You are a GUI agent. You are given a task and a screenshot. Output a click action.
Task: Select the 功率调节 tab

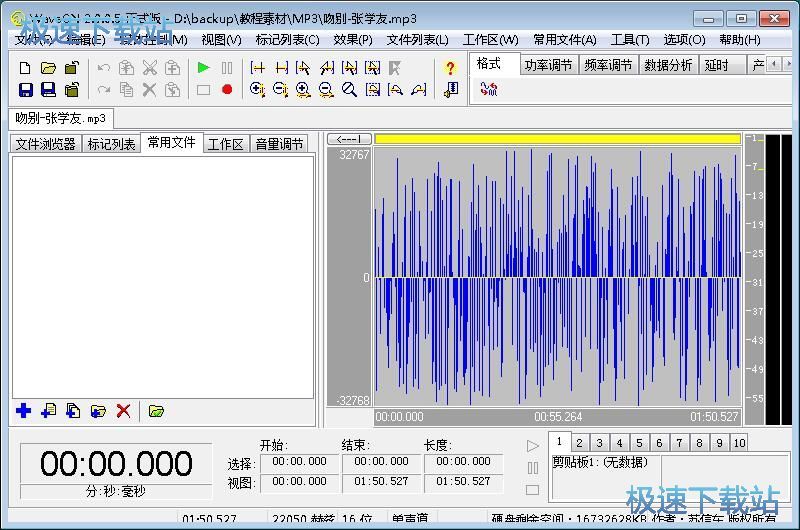coord(549,65)
